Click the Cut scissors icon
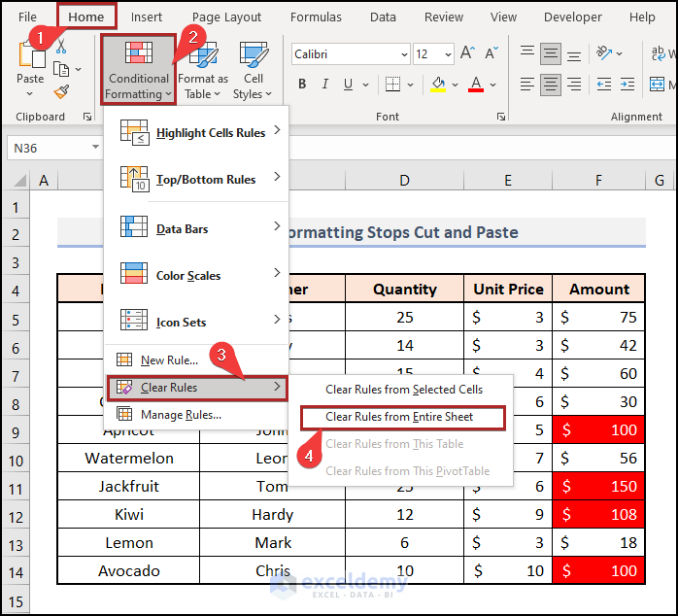This screenshot has width=678, height=616. 61,46
